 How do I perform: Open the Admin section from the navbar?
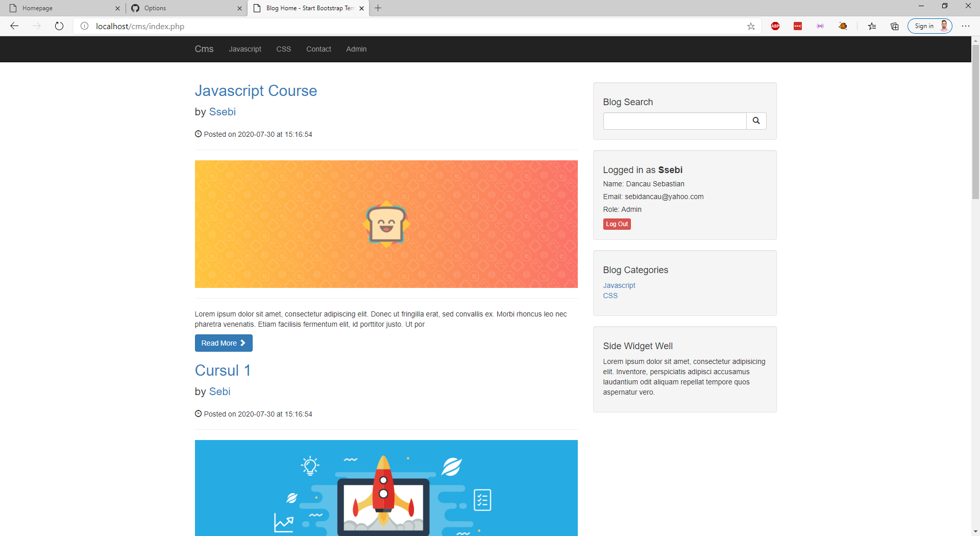356,49
